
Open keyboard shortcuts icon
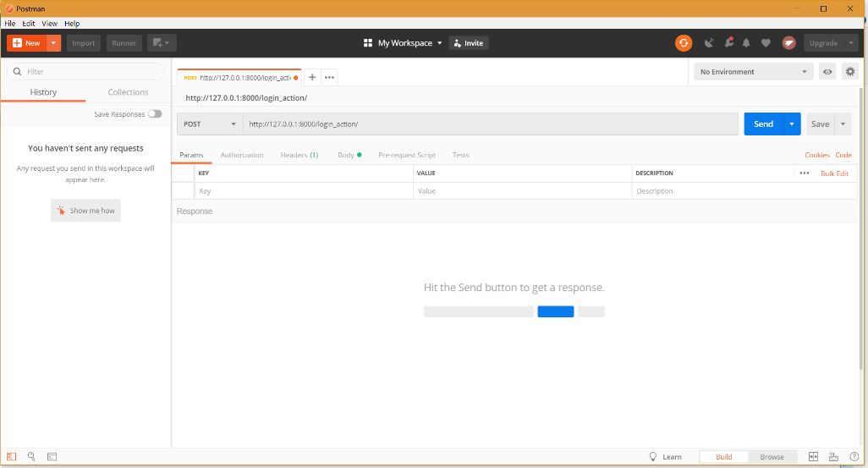click(x=833, y=456)
